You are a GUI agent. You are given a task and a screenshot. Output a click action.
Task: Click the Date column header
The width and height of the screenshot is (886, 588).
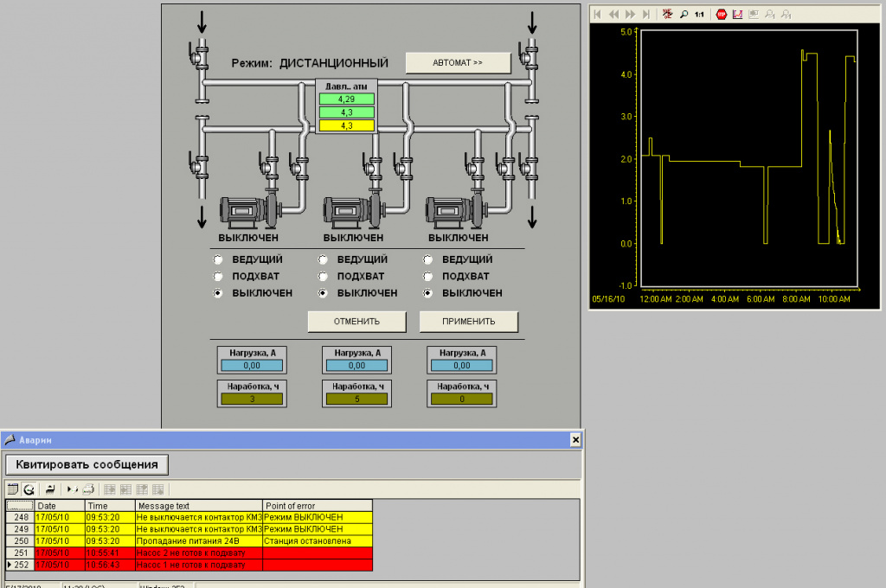(60, 506)
